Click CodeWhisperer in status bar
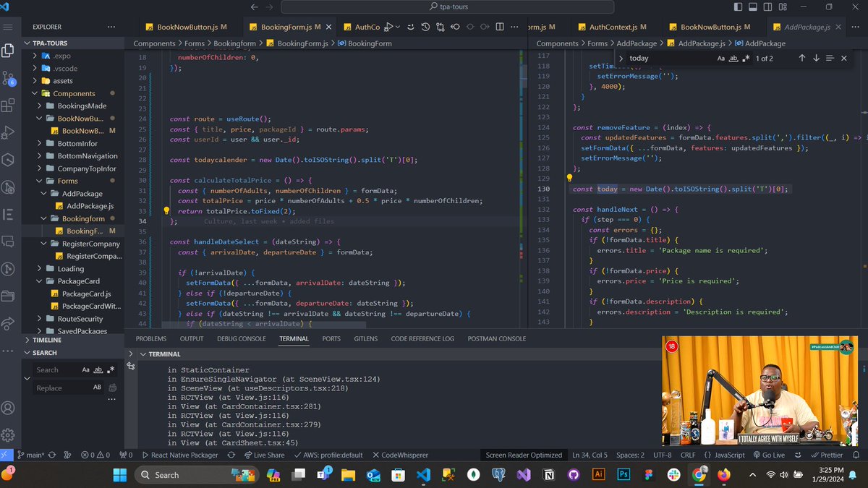 point(400,455)
